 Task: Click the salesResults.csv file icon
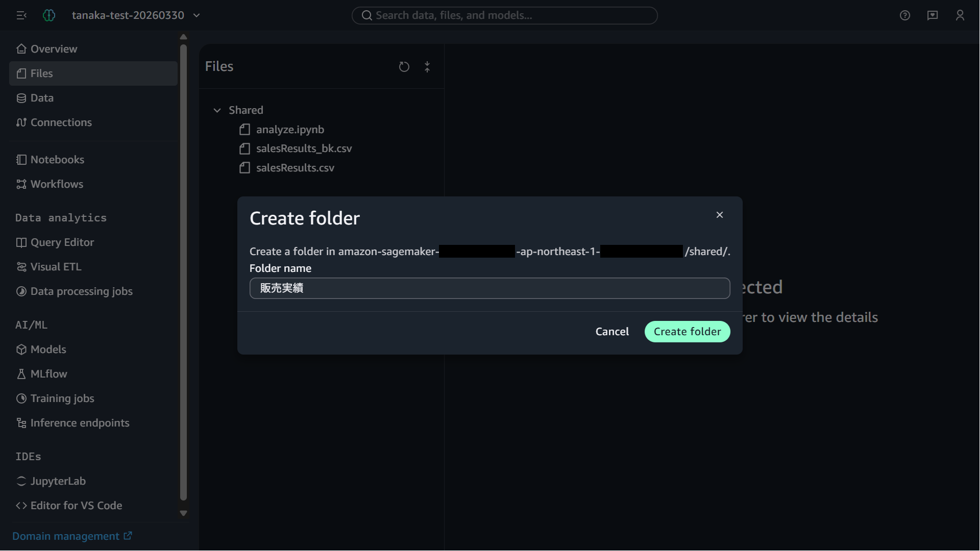(x=244, y=168)
